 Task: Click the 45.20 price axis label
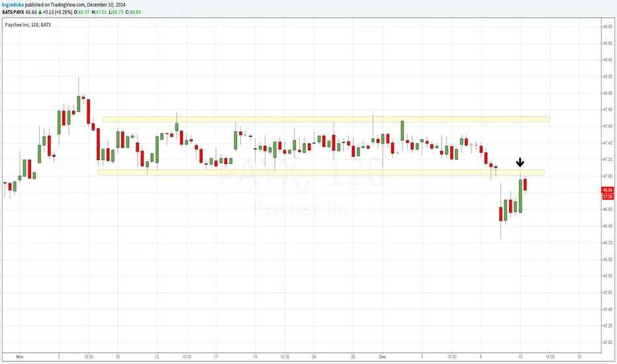pyautogui.click(x=608, y=326)
